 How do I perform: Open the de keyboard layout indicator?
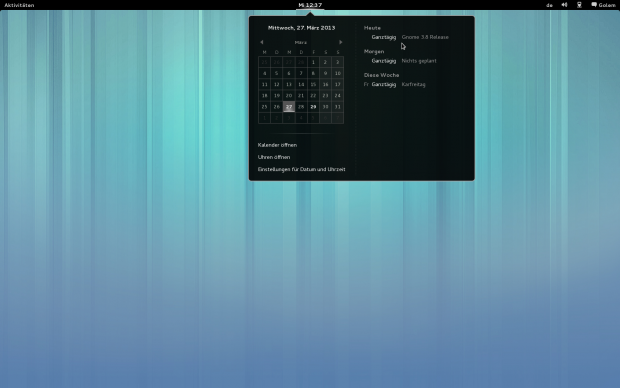pyautogui.click(x=549, y=5)
